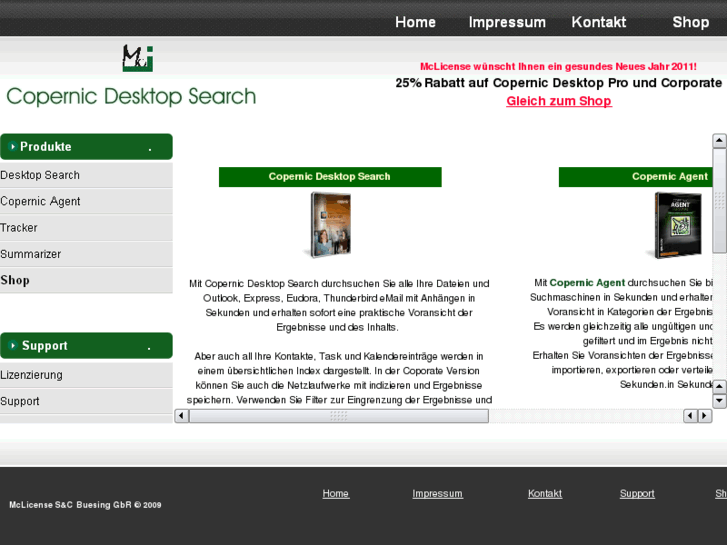Viewport: 727px width, 545px height.
Task: Open Lizenzierung in sidebar
Action: coord(86,375)
